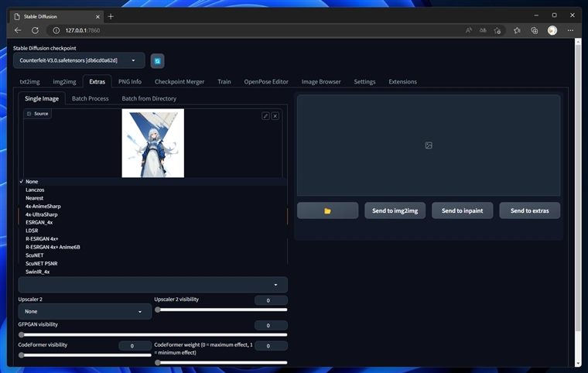Image resolution: width=588 pixels, height=373 pixels.
Task: Click the anime girl source image thumbnail
Action: pos(153,143)
